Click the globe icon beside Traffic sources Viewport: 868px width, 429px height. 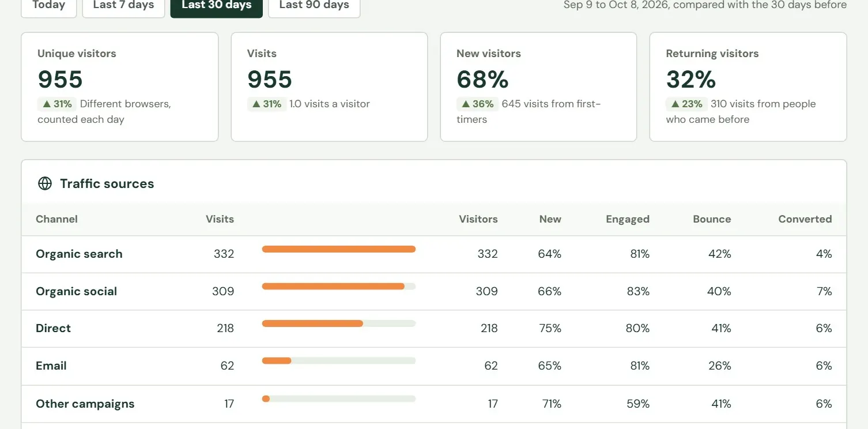point(45,183)
